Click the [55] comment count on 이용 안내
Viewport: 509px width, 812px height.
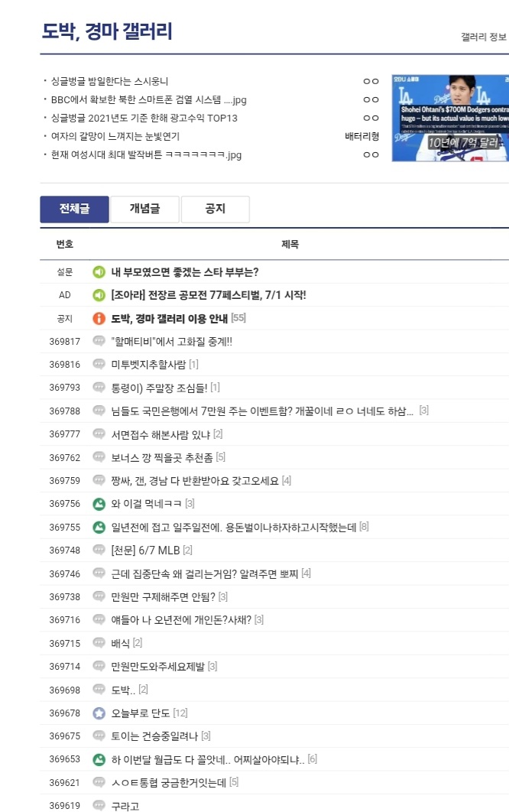tap(238, 318)
